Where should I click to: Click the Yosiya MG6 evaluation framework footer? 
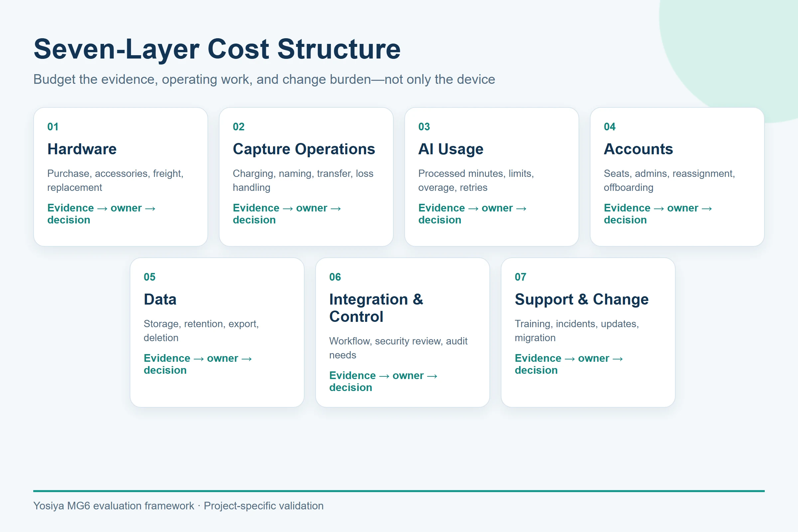pyautogui.click(x=179, y=506)
